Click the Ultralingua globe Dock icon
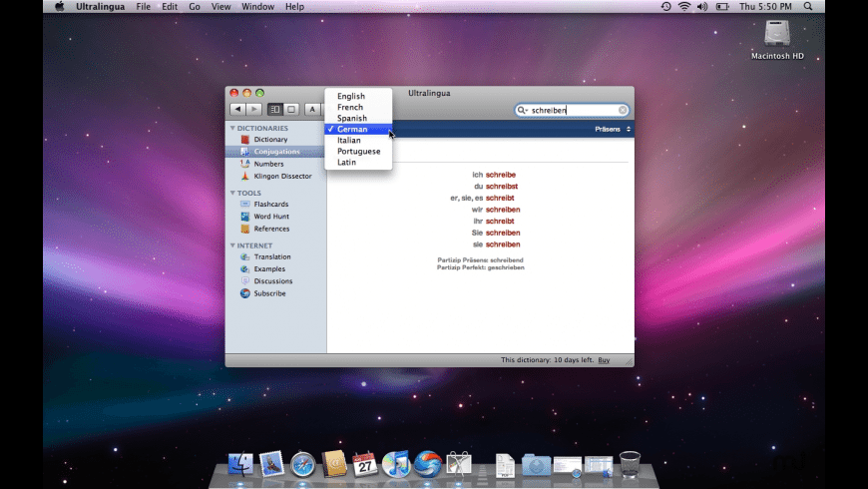Screen dimensions: 868x489 pos(427,464)
